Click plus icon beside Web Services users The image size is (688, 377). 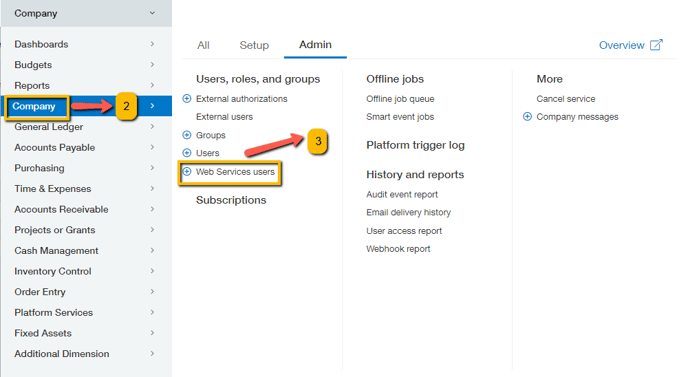point(187,171)
